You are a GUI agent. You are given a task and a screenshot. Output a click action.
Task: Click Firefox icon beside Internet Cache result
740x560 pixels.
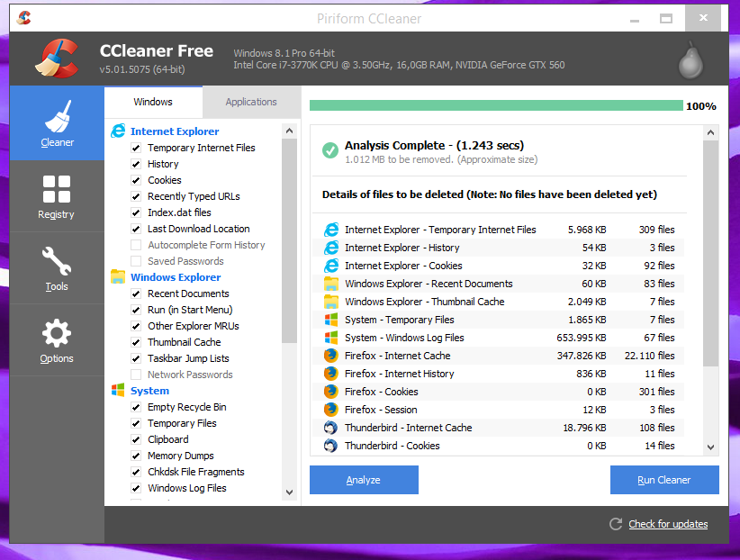(x=331, y=356)
